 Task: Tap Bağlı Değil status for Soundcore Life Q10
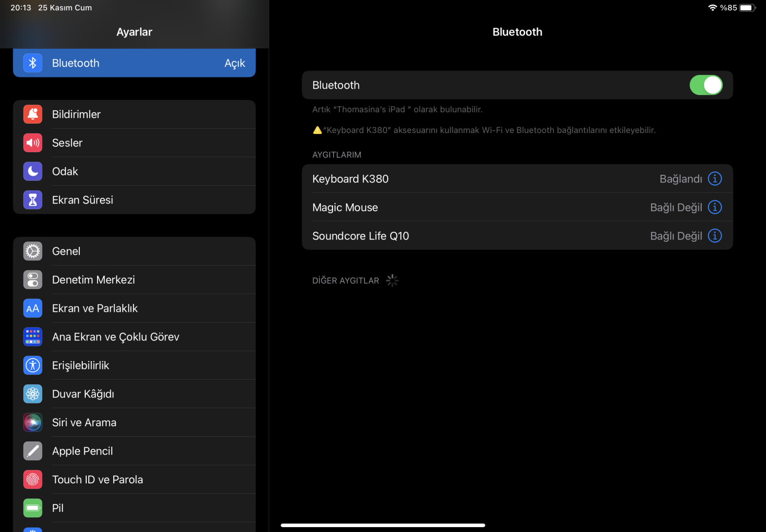pyautogui.click(x=676, y=236)
